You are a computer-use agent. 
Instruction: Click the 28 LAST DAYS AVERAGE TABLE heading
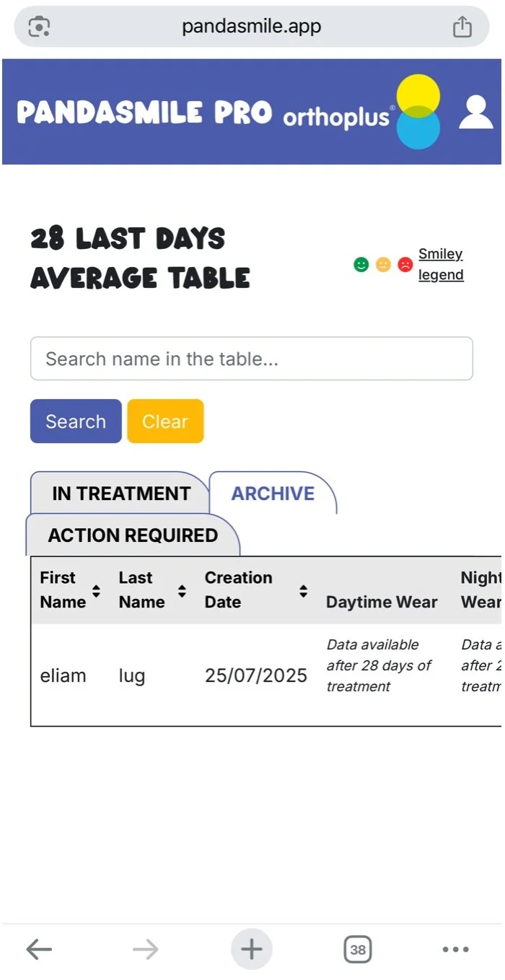click(x=141, y=258)
